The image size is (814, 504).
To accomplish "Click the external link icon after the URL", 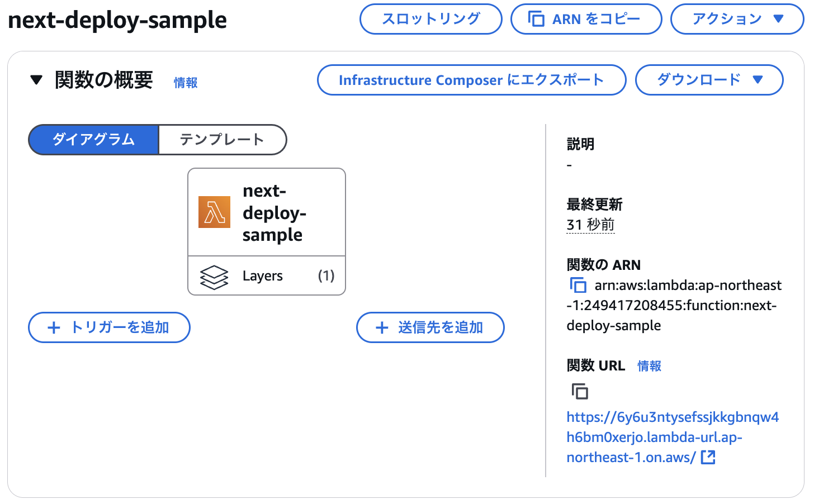I will click(708, 458).
